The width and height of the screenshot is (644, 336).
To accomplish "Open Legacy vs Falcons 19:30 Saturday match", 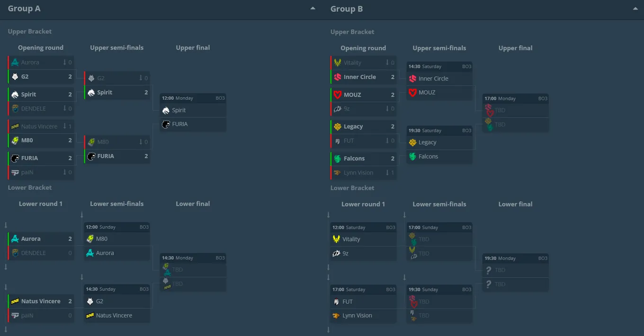I will 440,145.
